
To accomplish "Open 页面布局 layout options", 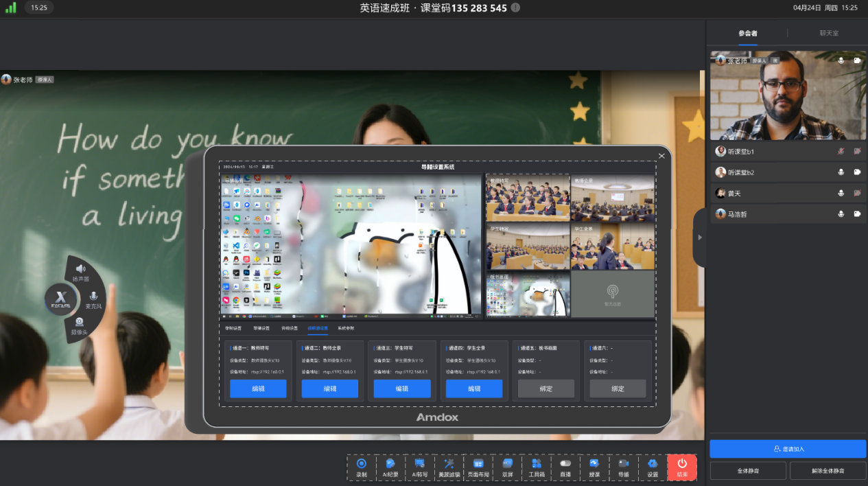I will click(478, 467).
